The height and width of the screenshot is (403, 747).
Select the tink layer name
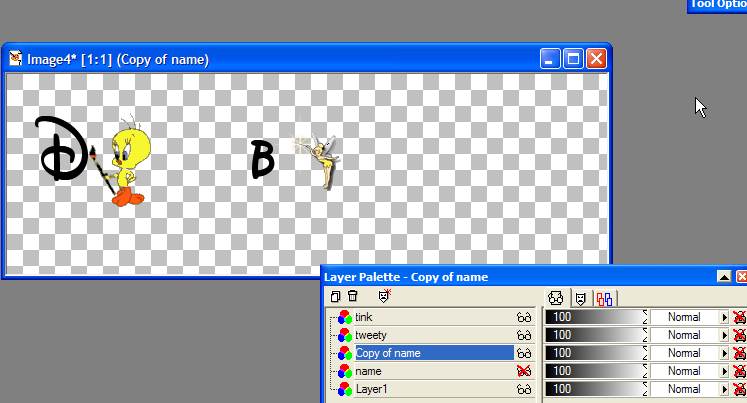[x=363, y=317]
